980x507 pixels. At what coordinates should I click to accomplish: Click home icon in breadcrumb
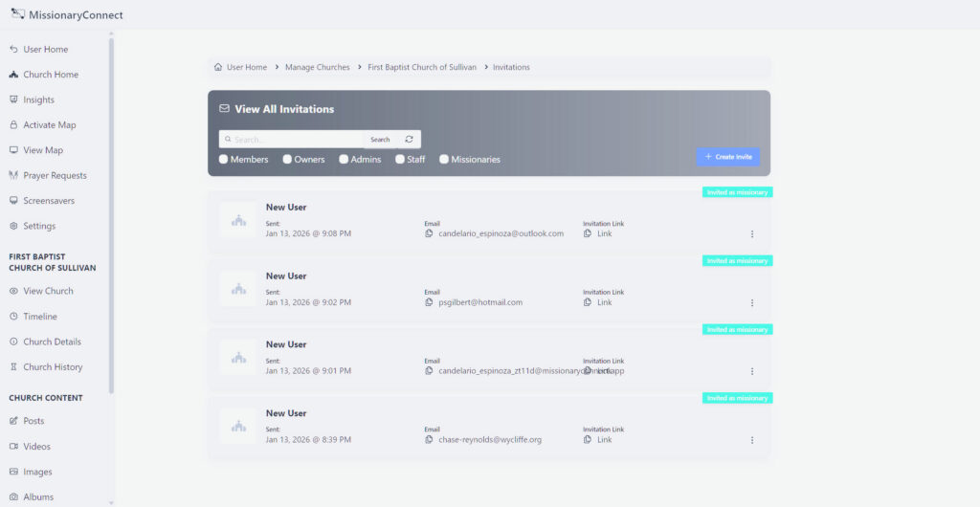click(x=218, y=68)
